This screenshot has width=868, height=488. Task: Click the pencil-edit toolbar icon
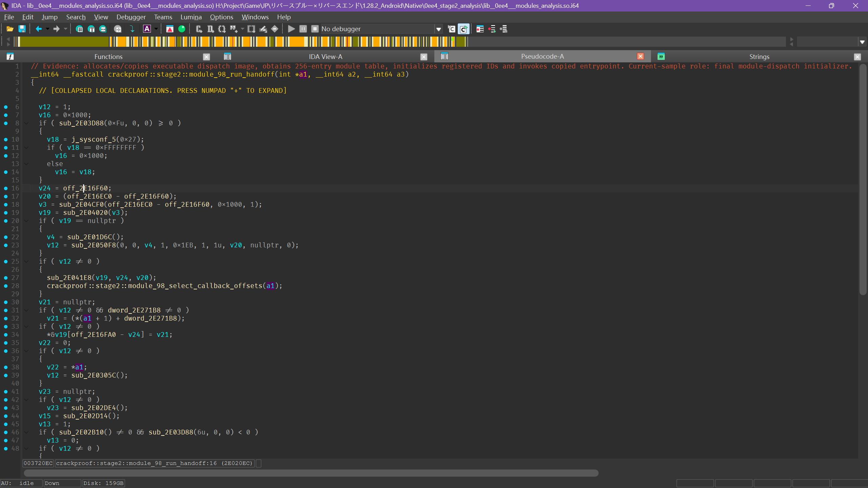tap(263, 29)
